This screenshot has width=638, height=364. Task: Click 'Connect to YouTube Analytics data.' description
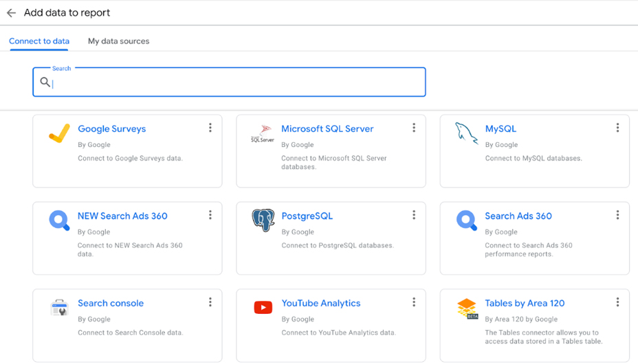338,332
